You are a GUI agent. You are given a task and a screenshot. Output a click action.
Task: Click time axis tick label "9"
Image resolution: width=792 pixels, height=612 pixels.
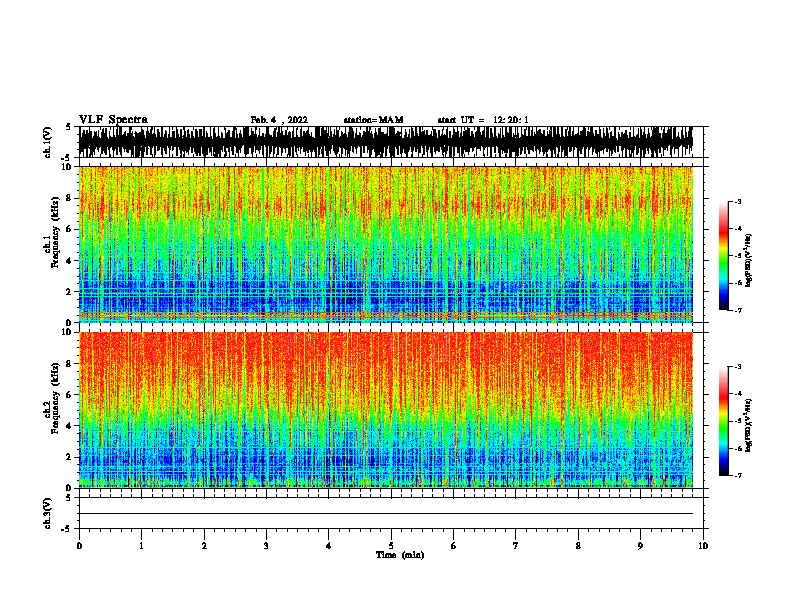640,545
